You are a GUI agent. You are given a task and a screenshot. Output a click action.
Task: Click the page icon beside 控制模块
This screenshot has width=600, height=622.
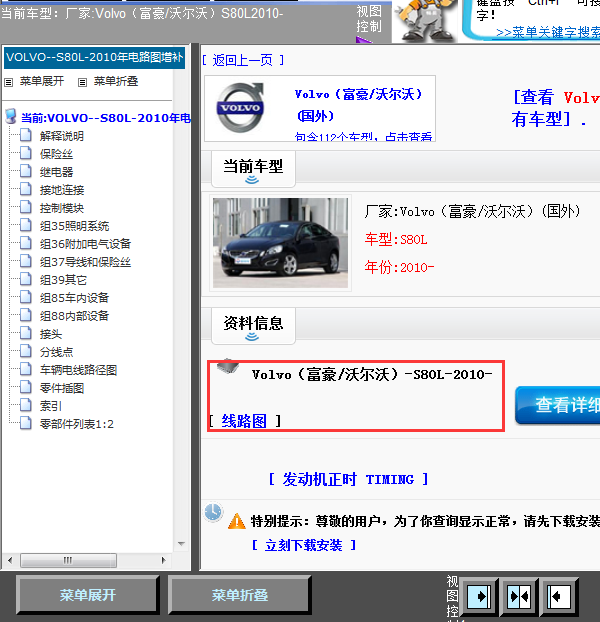(26, 207)
